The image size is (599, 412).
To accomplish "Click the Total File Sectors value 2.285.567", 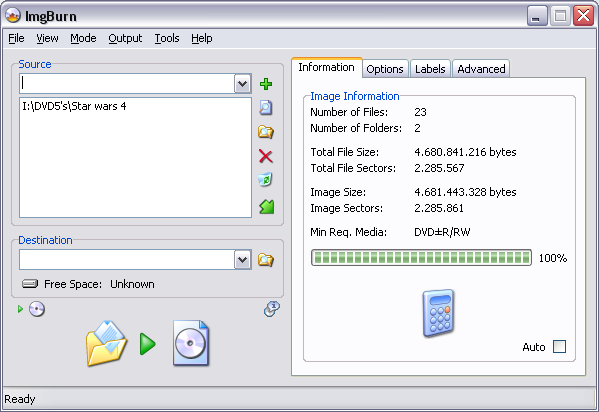I will tap(439, 168).
